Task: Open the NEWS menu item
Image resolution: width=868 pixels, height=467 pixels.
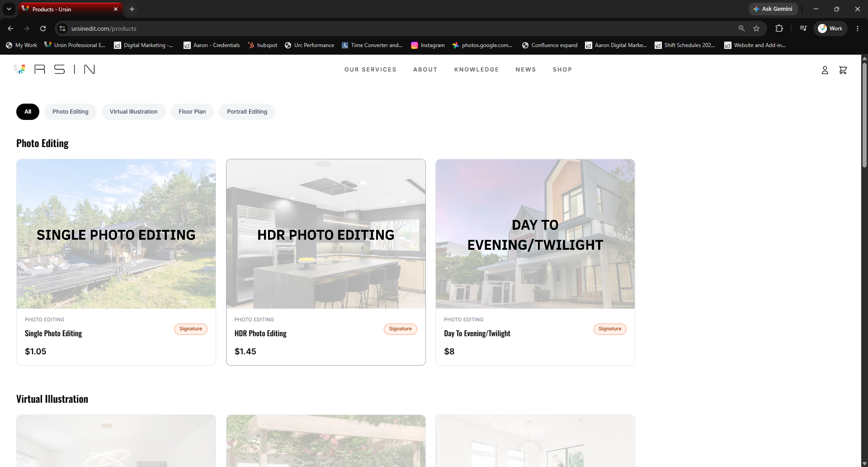Action: pyautogui.click(x=526, y=70)
